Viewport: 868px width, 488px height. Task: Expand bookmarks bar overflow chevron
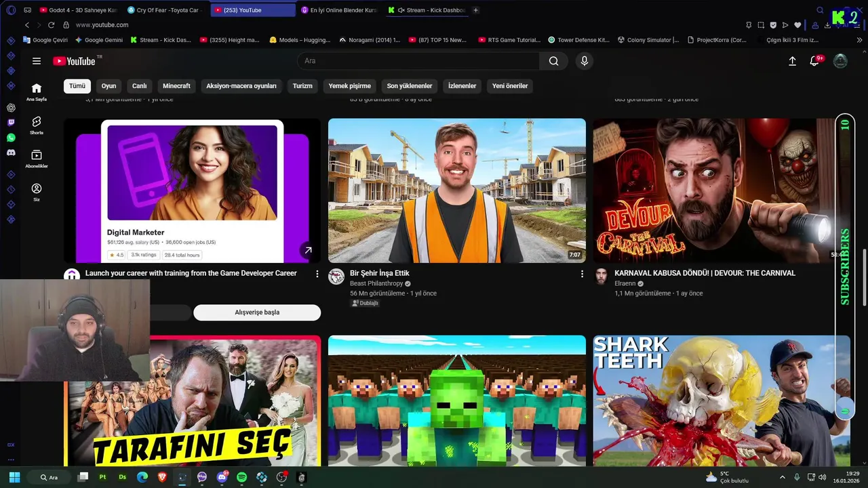point(860,40)
